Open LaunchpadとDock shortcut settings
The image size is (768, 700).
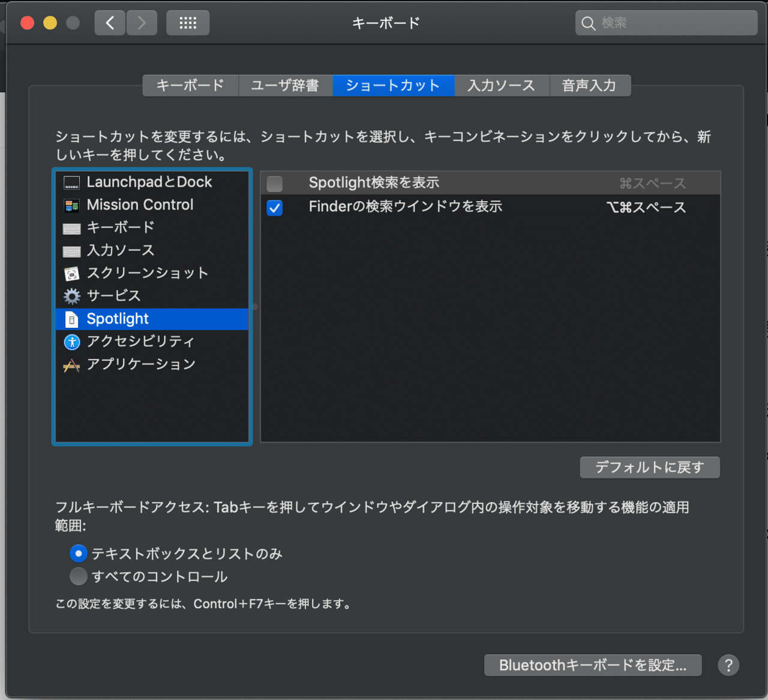pyautogui.click(x=149, y=181)
